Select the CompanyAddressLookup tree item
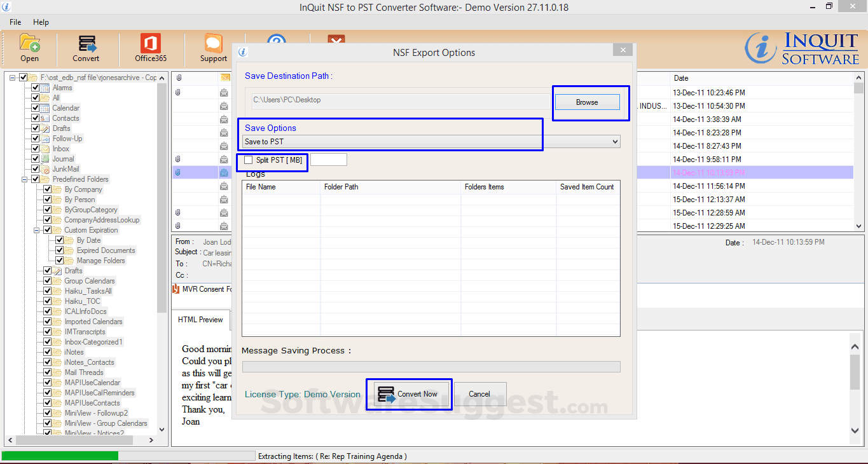 click(x=102, y=220)
